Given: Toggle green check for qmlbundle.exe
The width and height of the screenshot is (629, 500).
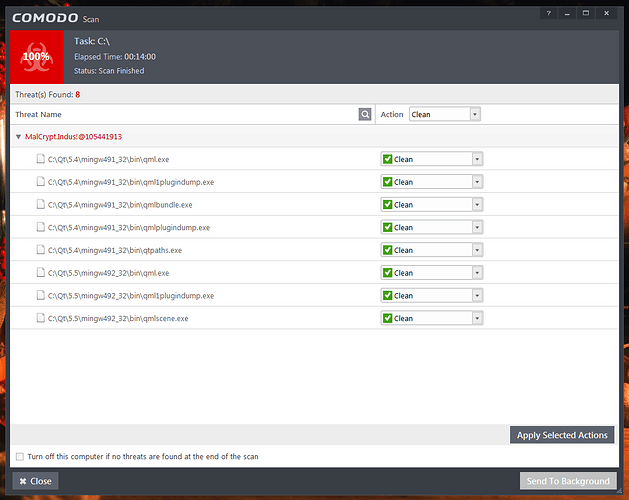Looking at the screenshot, I should [388, 205].
